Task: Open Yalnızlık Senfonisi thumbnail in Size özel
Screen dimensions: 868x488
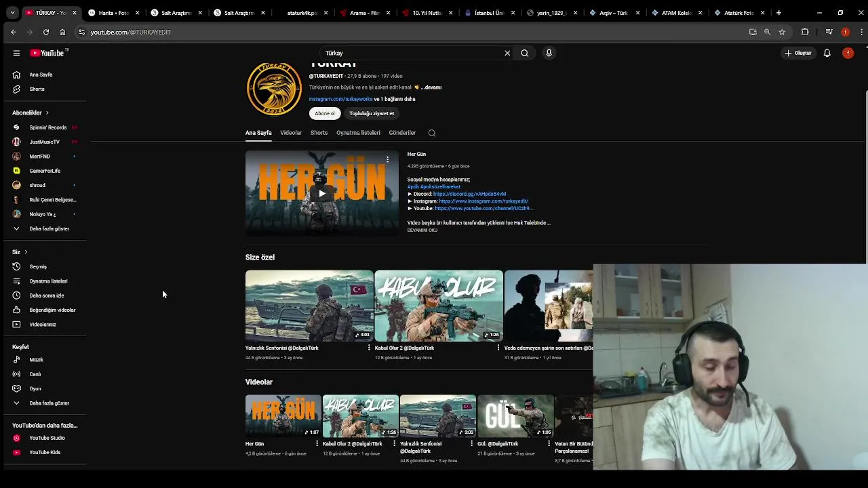Action: [309, 306]
